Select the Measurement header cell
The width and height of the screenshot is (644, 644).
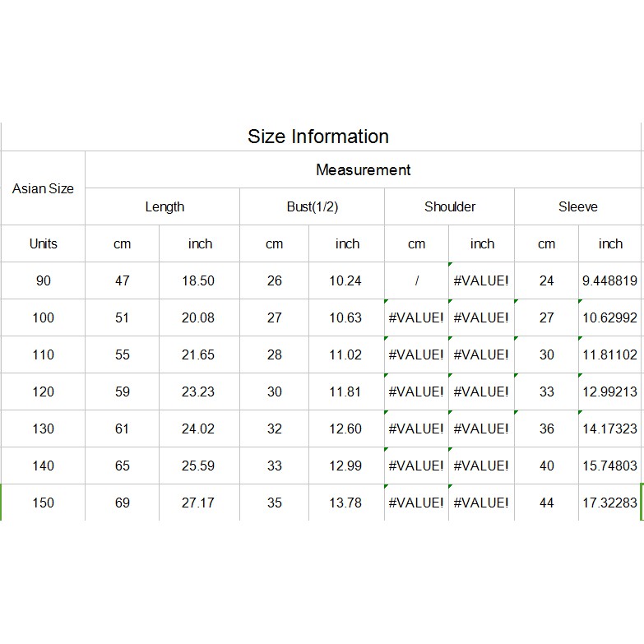click(x=363, y=169)
